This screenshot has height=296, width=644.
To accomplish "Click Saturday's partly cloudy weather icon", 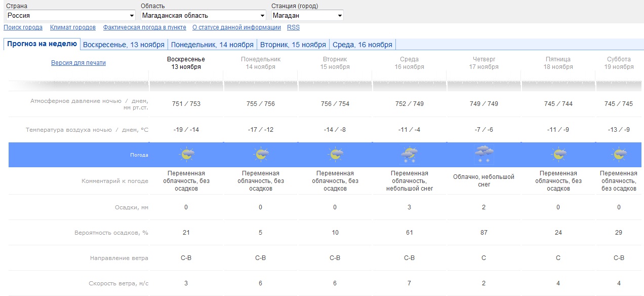I will pos(619,155).
